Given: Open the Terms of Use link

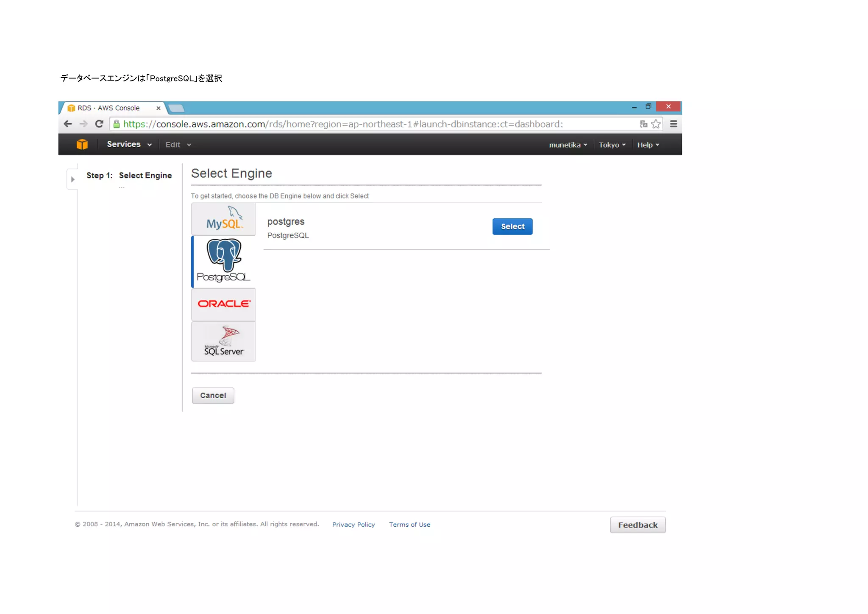Looking at the screenshot, I should tap(409, 525).
